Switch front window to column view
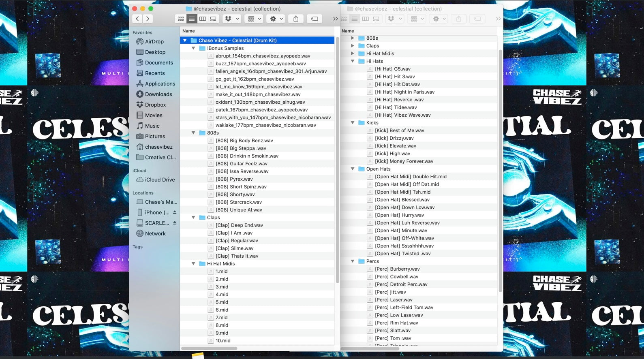This screenshot has height=359, width=644. tap(203, 19)
